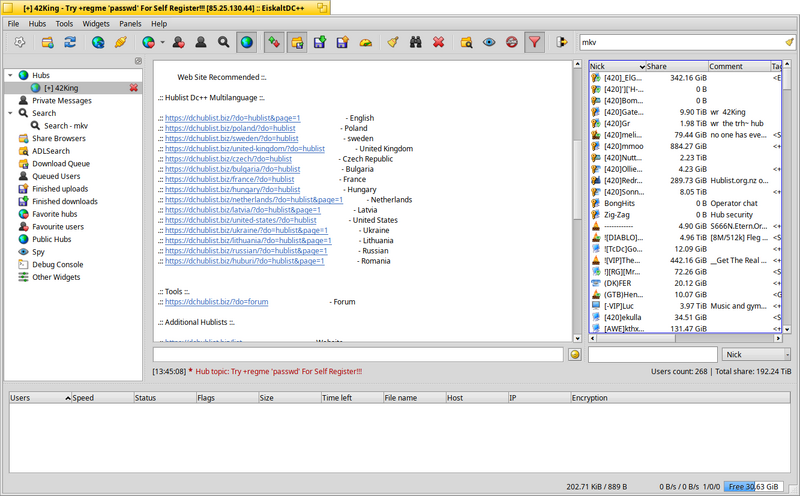Open Quick Connect plug icon

[120, 42]
